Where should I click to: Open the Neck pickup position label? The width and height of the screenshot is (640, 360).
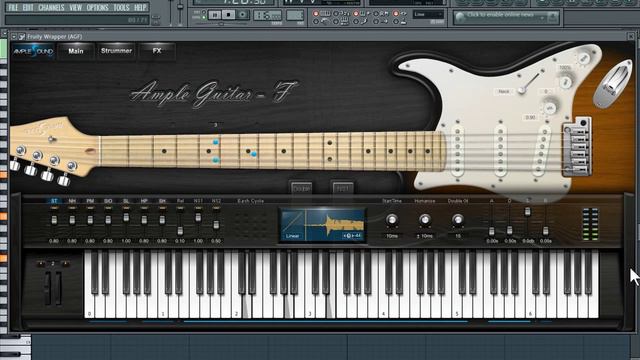(x=504, y=91)
